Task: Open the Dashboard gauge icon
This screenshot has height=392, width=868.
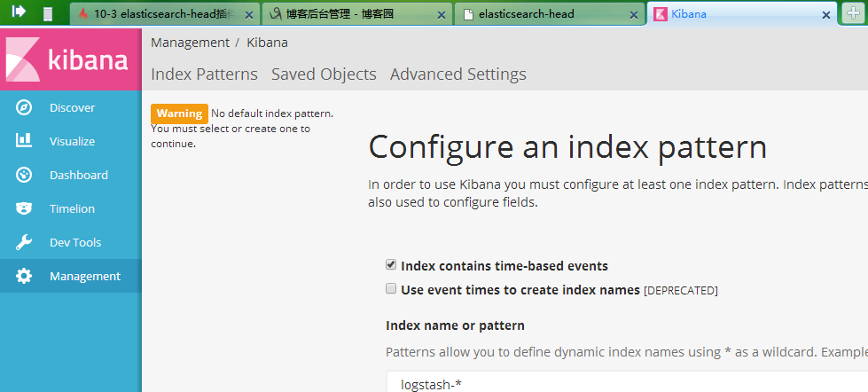Action: tap(24, 175)
